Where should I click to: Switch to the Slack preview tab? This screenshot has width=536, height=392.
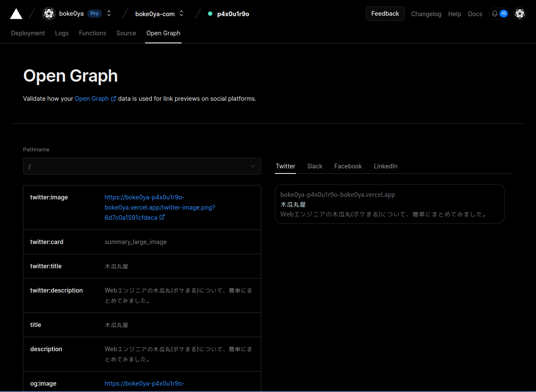314,166
